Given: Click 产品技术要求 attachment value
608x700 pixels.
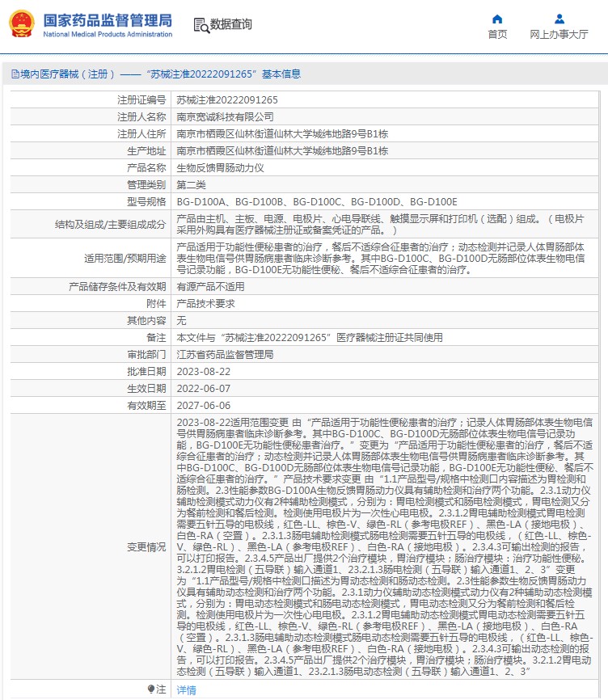Looking at the screenshot, I should coord(205,304).
